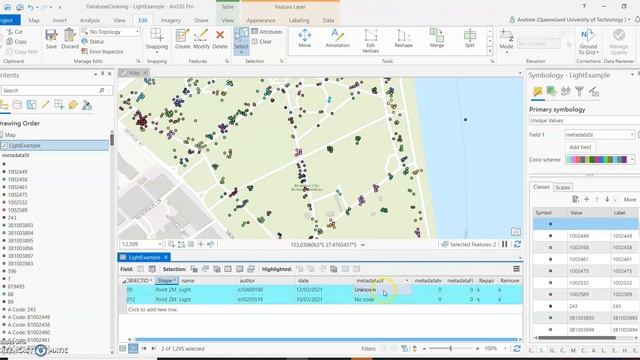Screen dimensions: 640x360
Task: Click the Unknown metadataSt cell
Action: pyautogui.click(x=382, y=290)
